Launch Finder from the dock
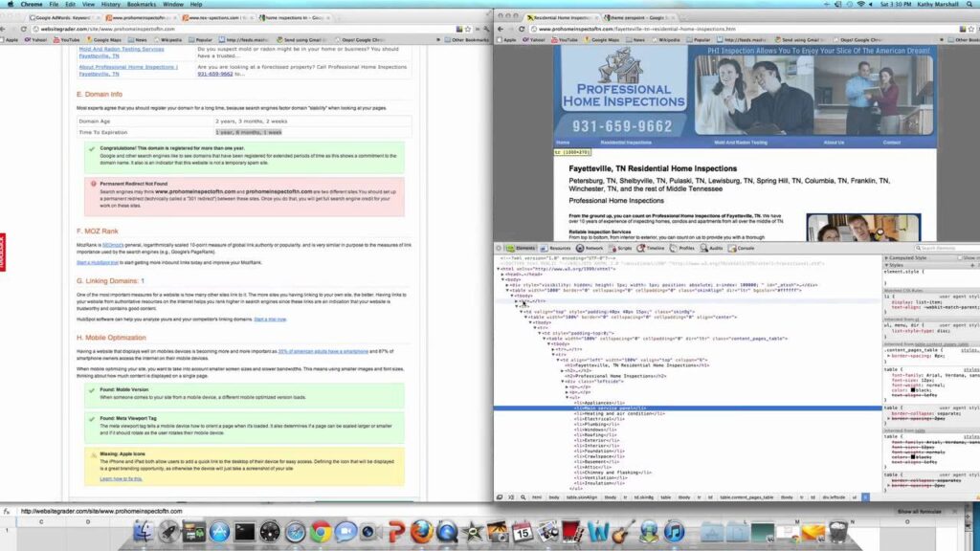980x551 pixels. (145, 532)
